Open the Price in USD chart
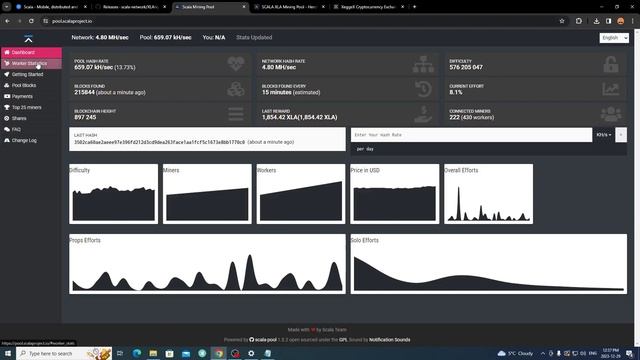The height and width of the screenshot is (360, 640). 395,194
